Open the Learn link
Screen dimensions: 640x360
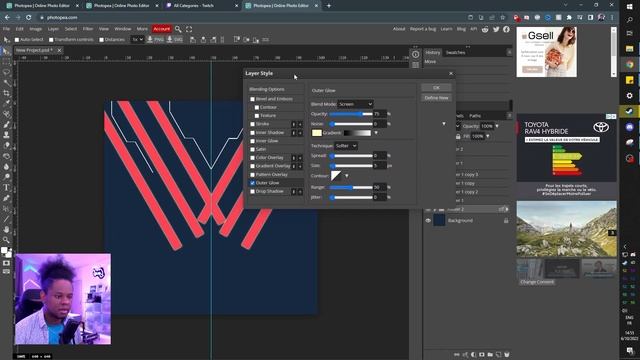[x=446, y=29]
